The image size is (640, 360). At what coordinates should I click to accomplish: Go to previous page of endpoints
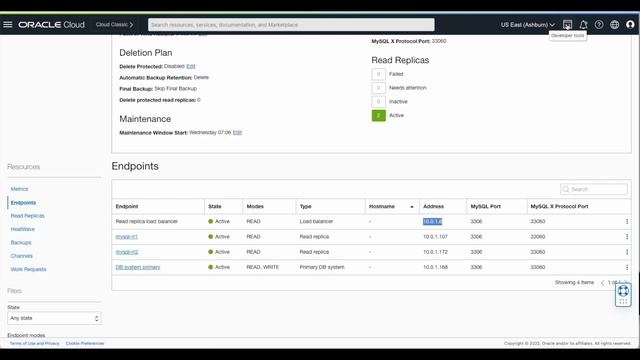tap(602, 282)
